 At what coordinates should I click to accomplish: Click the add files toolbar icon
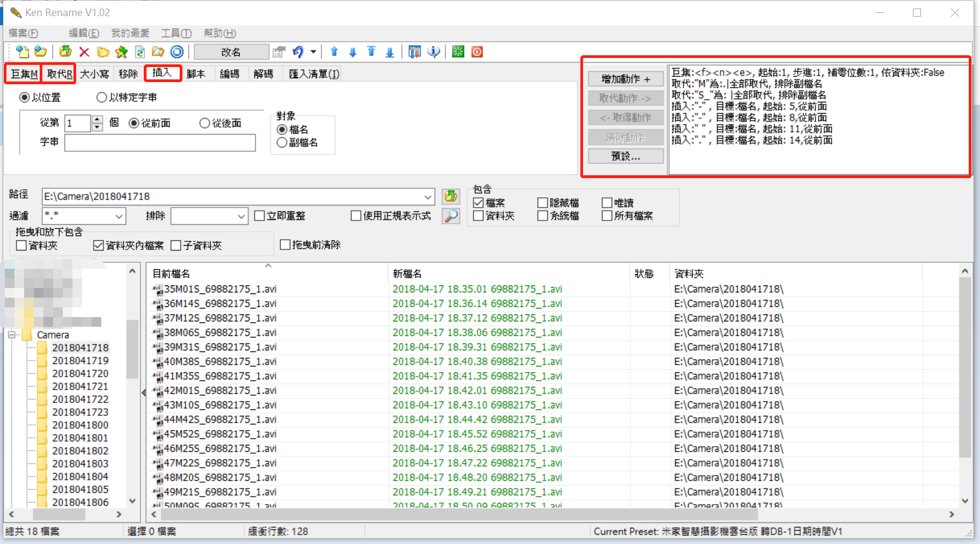23,52
